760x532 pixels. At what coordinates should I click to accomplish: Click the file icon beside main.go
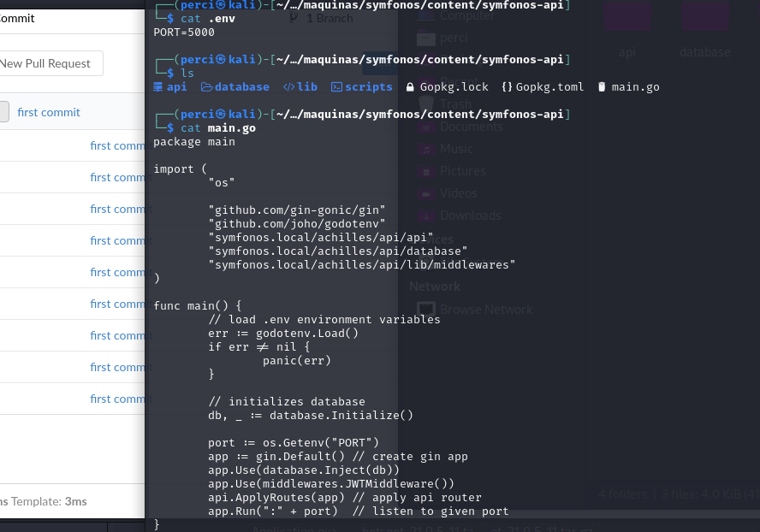[602, 87]
